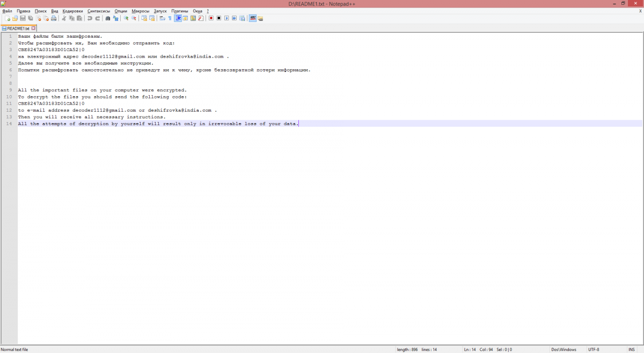Viewport: 644px width, 353px height.
Task: Open Find with the binoculars icon
Action: tap(108, 18)
